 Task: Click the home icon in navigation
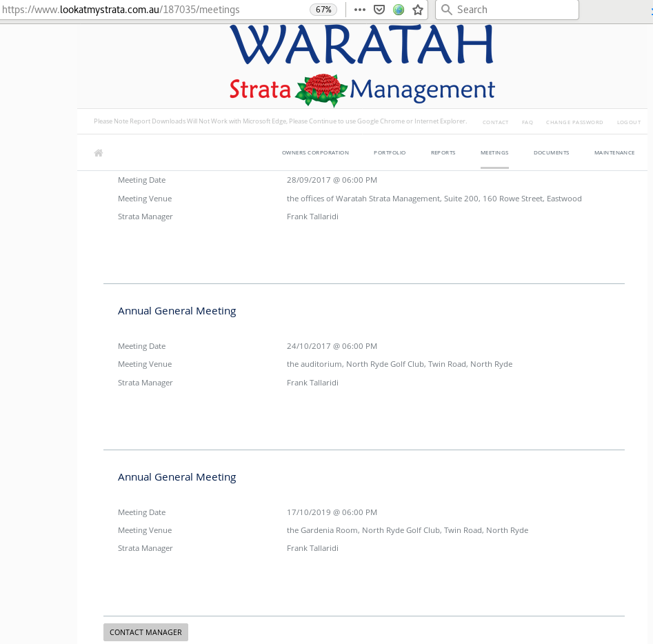tap(99, 153)
